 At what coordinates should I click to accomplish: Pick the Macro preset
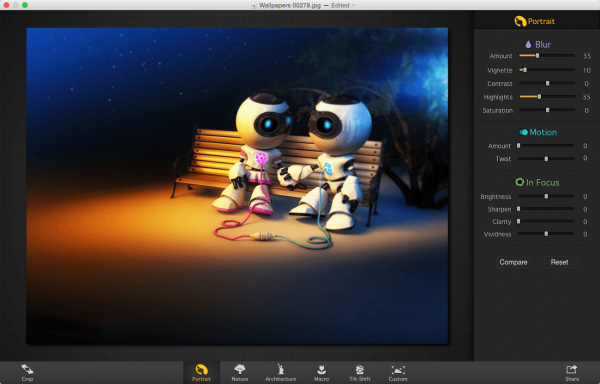321,373
